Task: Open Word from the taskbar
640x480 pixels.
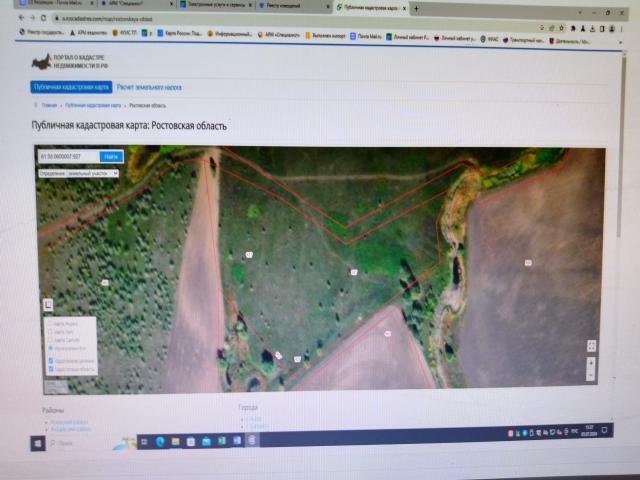Action: pos(237,441)
